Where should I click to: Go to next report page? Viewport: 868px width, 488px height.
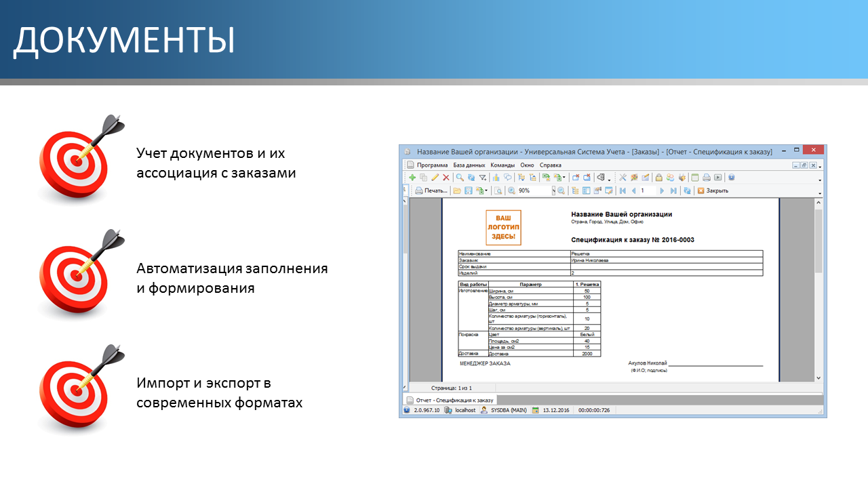662,191
